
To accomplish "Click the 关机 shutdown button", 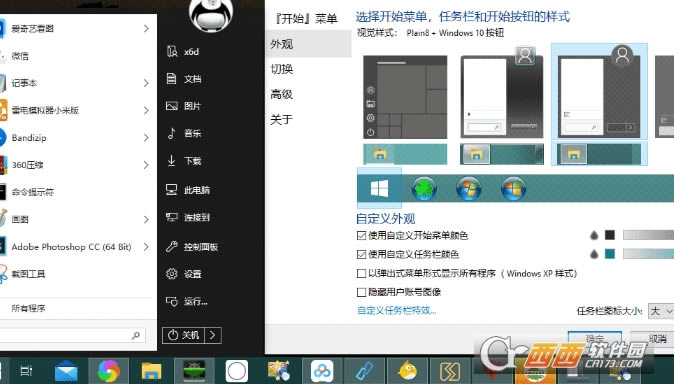I will coord(184,335).
